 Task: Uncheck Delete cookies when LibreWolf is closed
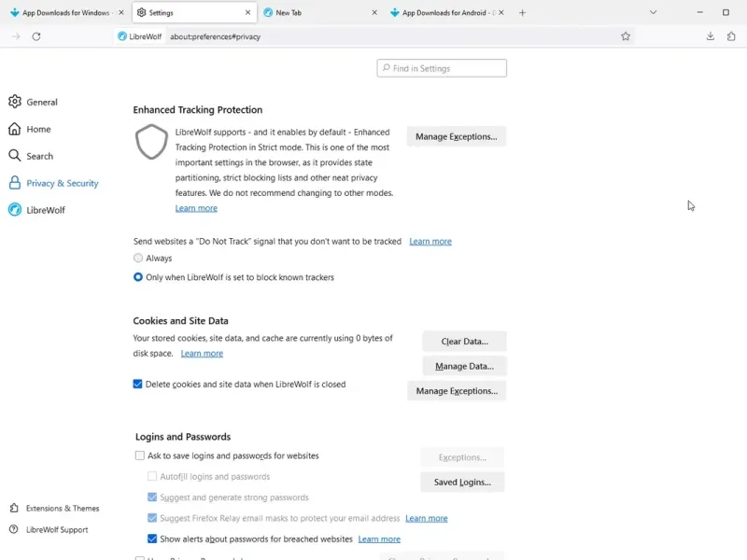pos(138,384)
